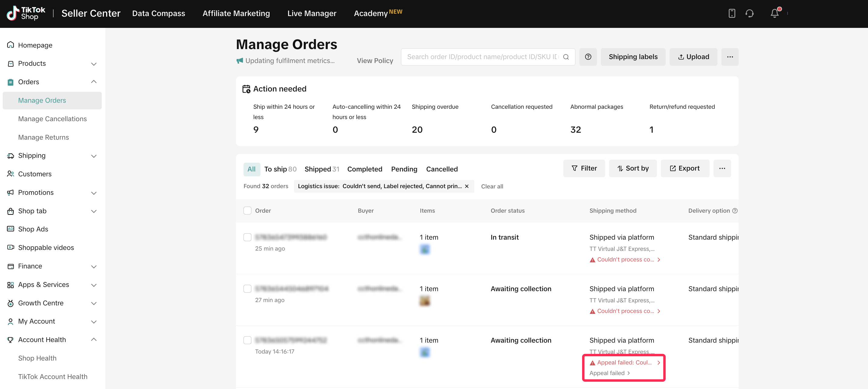Open the three-dots menu beside Export

click(722, 168)
